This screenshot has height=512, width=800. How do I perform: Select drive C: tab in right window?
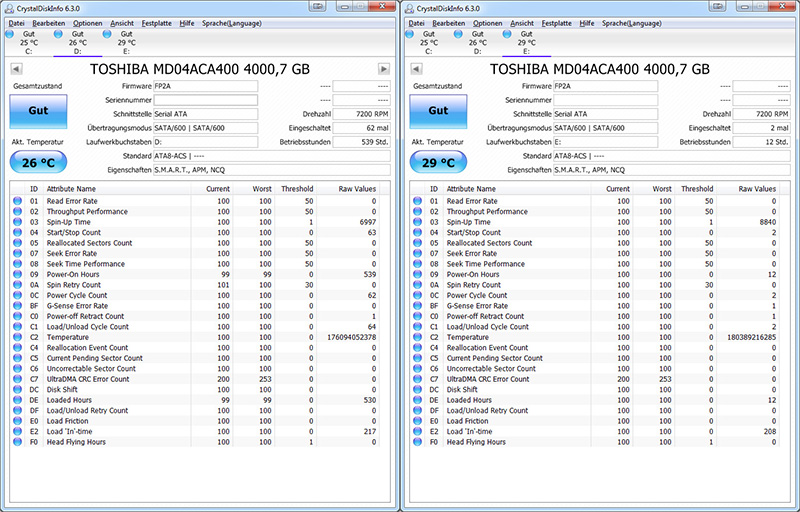click(x=428, y=42)
